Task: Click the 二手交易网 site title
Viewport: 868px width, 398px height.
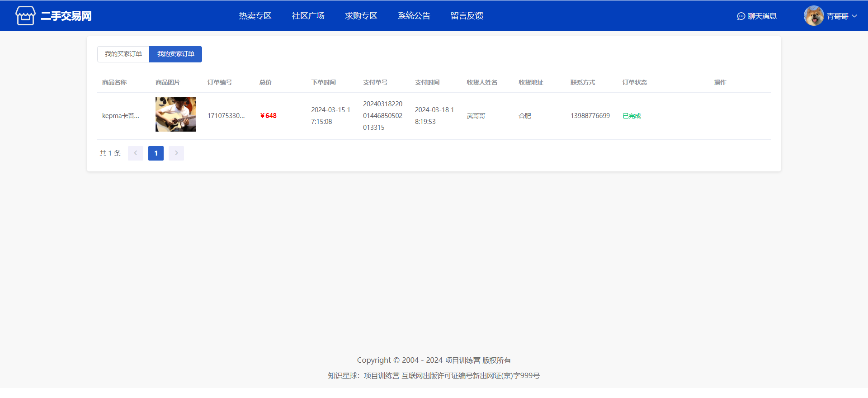Action: [66, 16]
